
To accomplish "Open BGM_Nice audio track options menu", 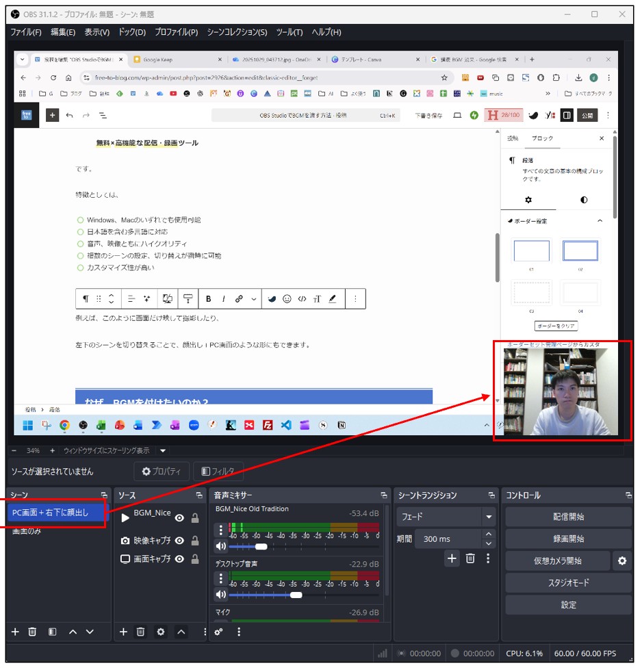I will pyautogui.click(x=220, y=529).
